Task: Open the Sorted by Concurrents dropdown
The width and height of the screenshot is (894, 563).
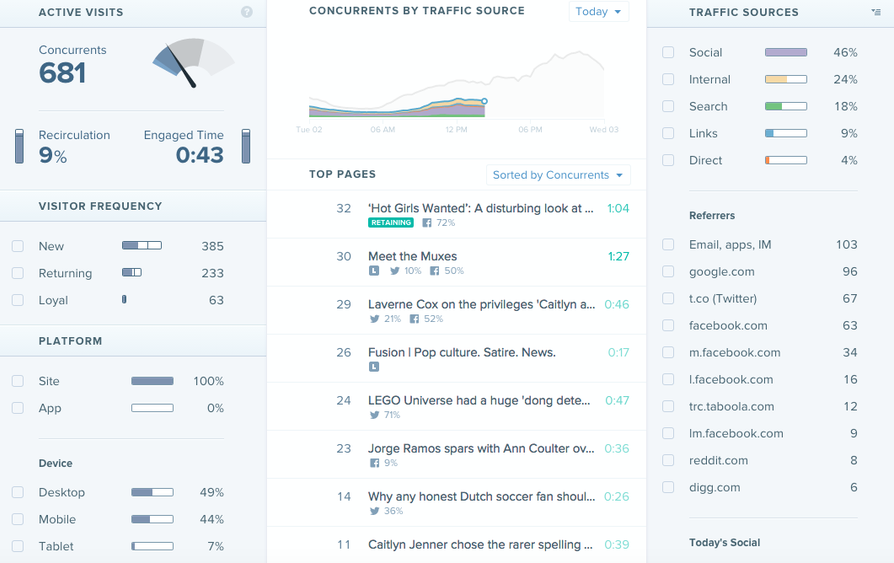Action: (x=558, y=175)
